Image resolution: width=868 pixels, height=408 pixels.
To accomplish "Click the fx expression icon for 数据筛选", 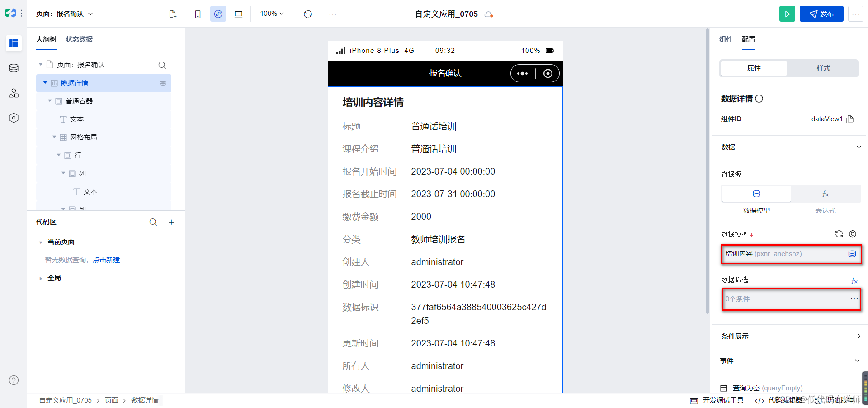I will coord(854,280).
